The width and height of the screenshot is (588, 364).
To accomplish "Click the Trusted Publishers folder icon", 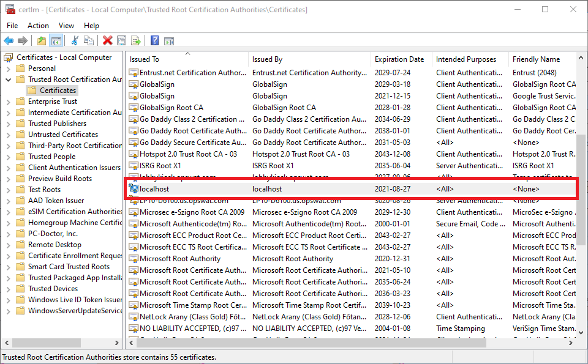I will (20, 123).
